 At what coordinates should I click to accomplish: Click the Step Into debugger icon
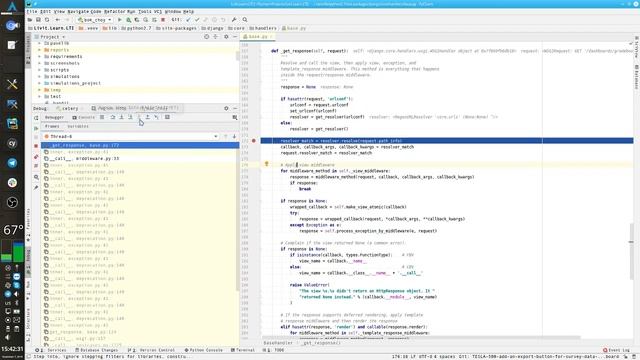point(121,117)
